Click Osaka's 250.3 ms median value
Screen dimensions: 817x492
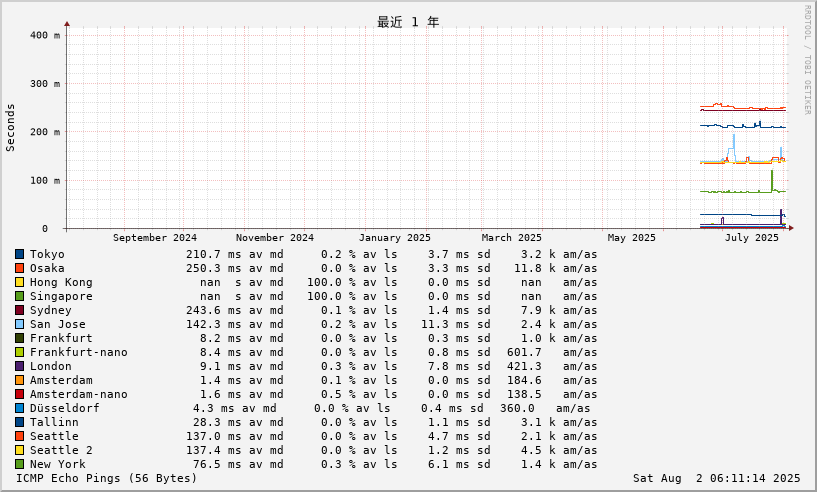click(214, 268)
